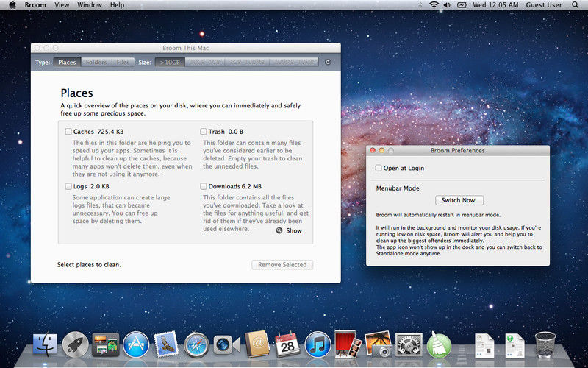Click the Caches 725.4 KB label
This screenshot has width=588, height=368.
(x=98, y=132)
